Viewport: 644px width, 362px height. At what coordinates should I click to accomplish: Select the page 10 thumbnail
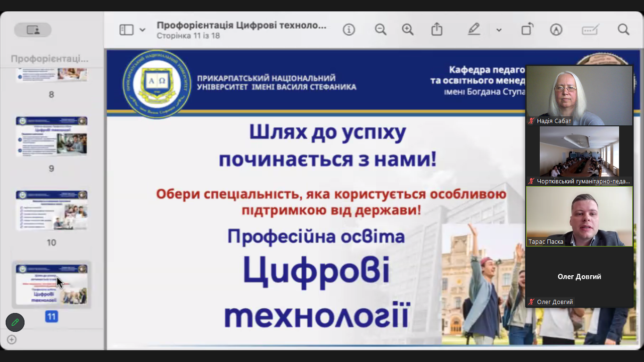[51, 210]
